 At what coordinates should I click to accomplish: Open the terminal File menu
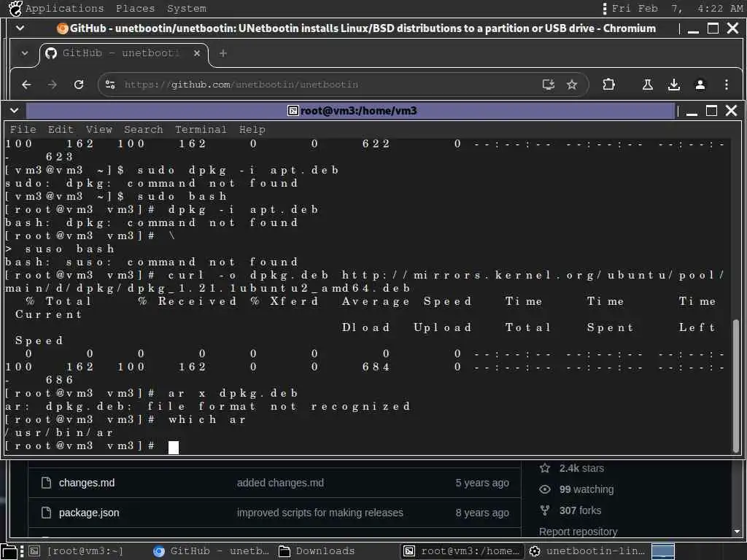[x=23, y=130]
